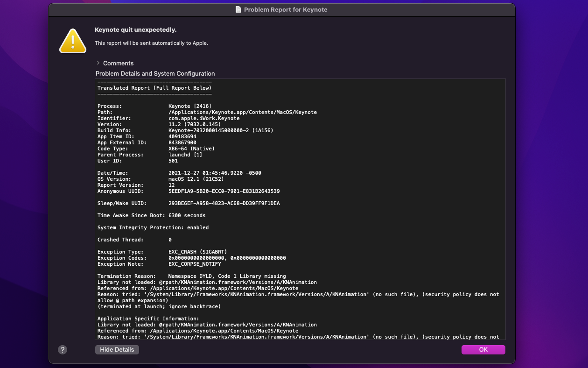Click exception note 'EXC_CORPSE_NOTIFY'
588x368 pixels.
195,264
